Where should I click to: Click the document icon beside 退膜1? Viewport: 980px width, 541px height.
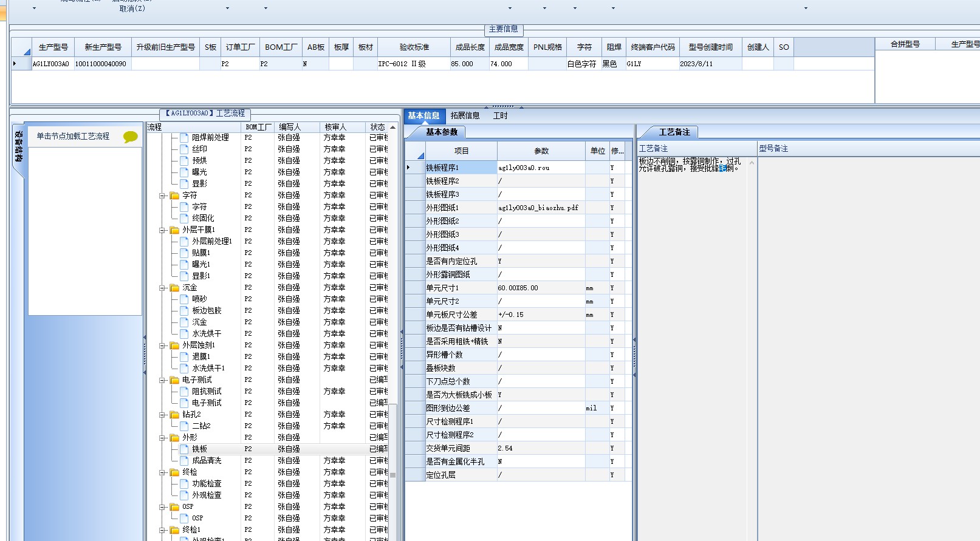pyautogui.click(x=184, y=357)
